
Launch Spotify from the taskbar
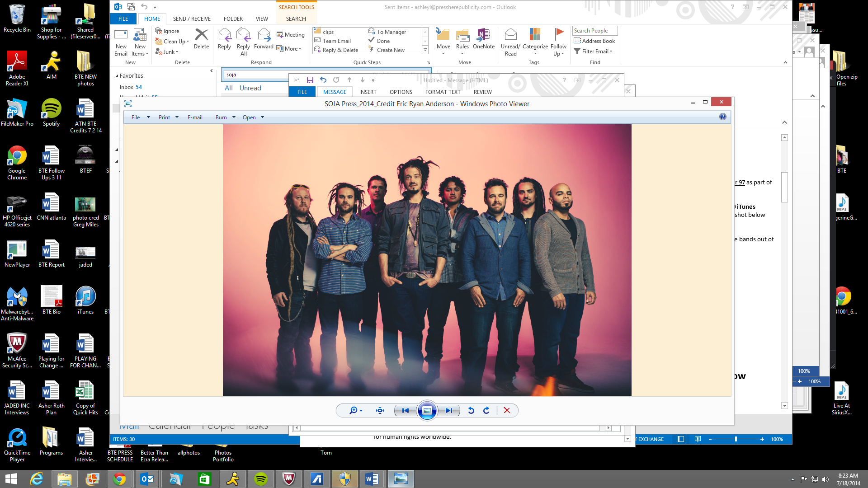(x=261, y=479)
